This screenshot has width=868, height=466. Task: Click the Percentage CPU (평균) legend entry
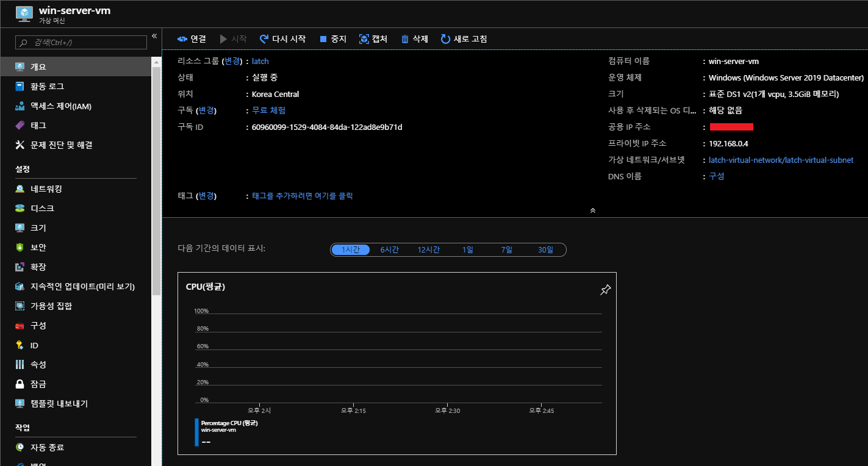(x=229, y=423)
